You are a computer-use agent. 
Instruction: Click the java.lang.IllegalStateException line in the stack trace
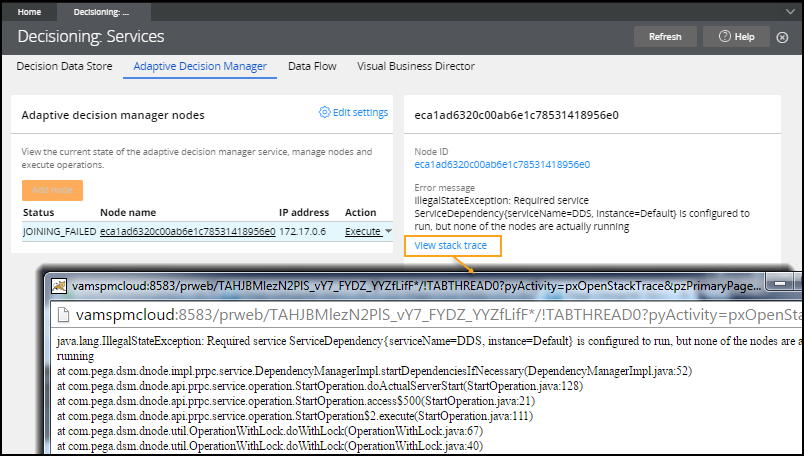pos(429,348)
